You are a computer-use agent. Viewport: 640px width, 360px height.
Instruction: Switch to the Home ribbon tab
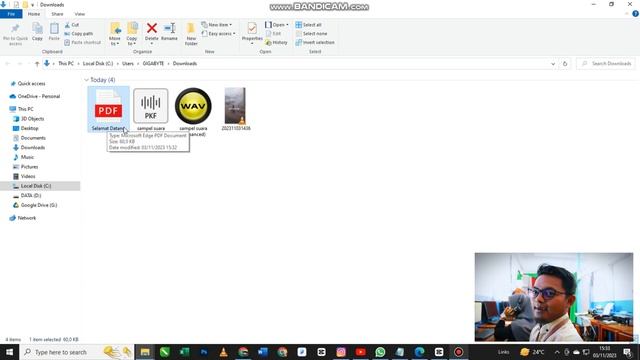34,14
